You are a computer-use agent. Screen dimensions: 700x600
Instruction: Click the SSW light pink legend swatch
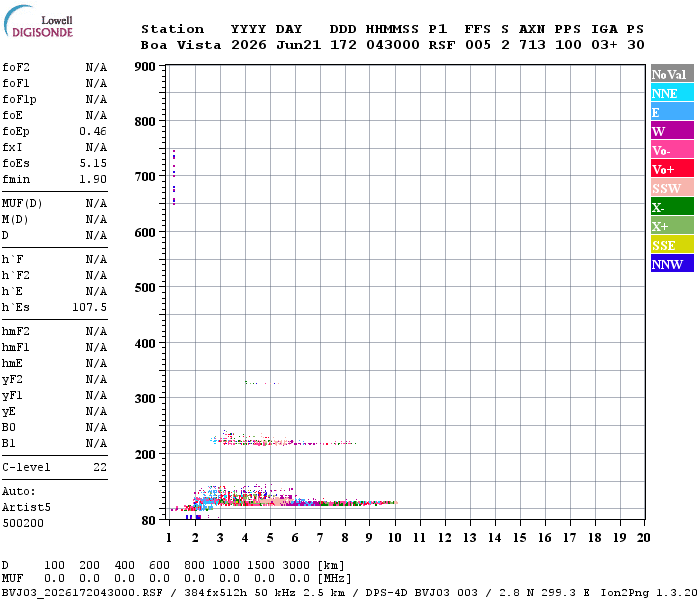coord(672,188)
